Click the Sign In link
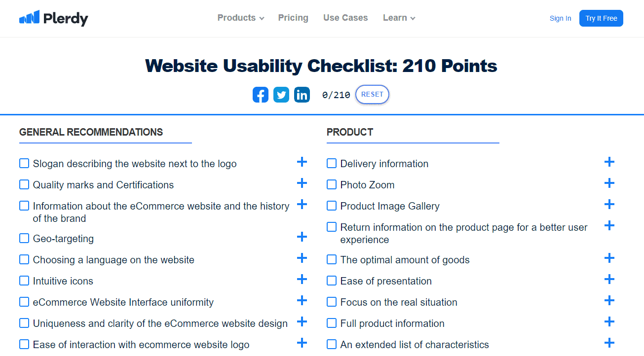The height and width of the screenshot is (356, 644). [560, 18]
